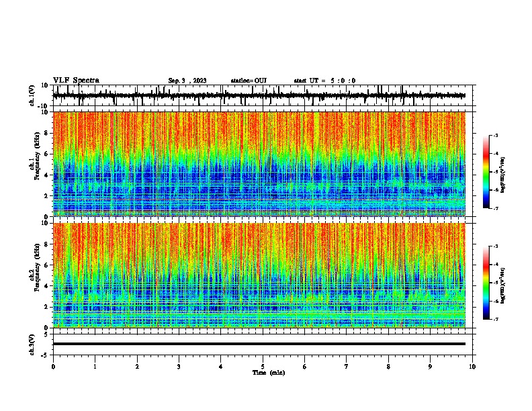Click the ch.1 frequency spectrogram panel
The width and height of the screenshot is (532, 411).
(x=259, y=164)
